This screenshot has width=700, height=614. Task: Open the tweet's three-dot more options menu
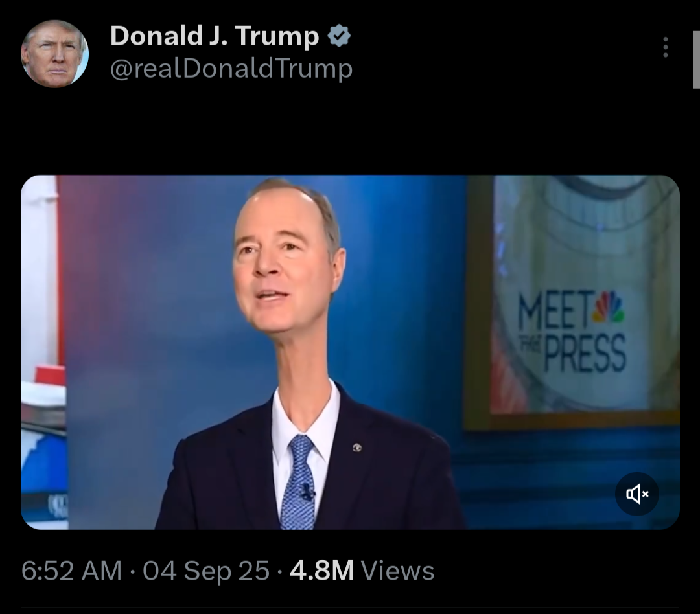(x=665, y=47)
